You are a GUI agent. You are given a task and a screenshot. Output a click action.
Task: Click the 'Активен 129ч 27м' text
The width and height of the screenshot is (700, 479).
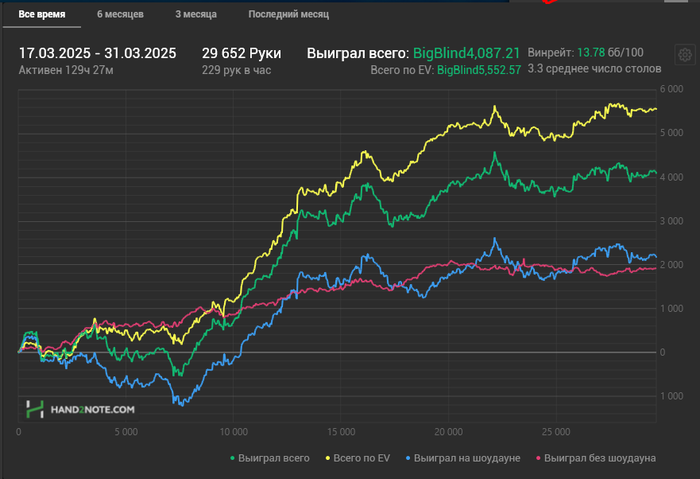66,70
